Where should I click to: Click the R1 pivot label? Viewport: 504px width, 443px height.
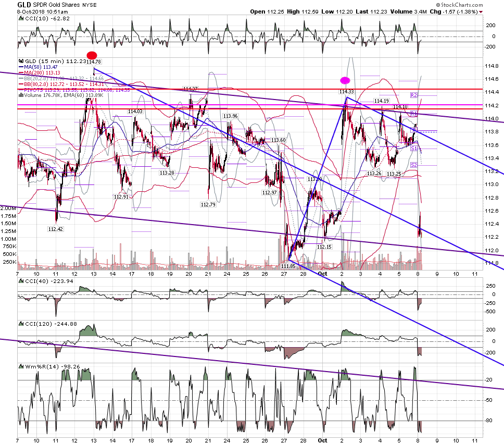(414, 114)
